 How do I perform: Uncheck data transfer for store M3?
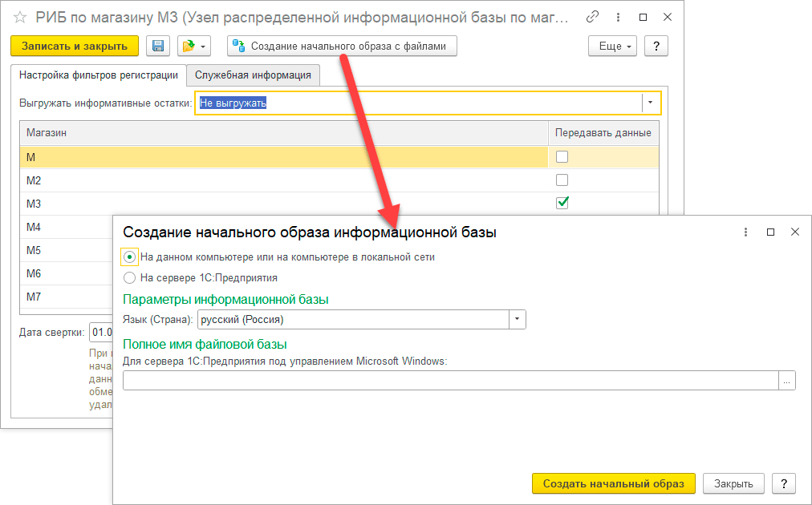click(562, 204)
